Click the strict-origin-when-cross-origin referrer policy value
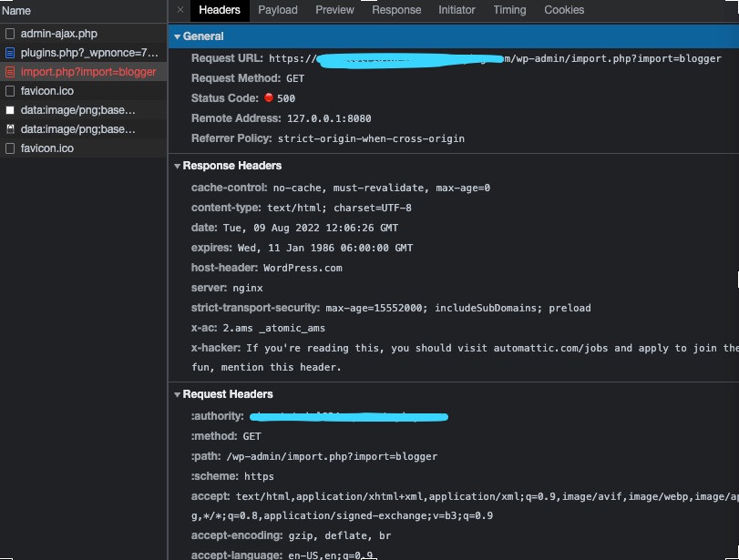Image resolution: width=739 pixels, height=560 pixels. click(x=371, y=139)
